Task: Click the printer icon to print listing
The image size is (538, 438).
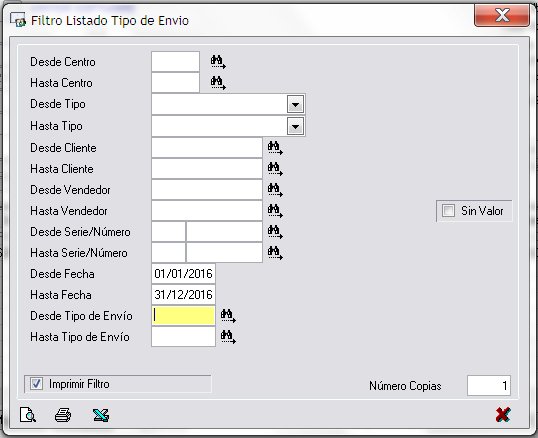Action: tap(63, 415)
